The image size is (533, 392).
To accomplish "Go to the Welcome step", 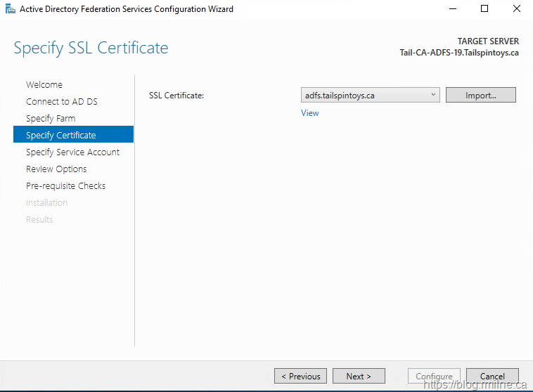I will pos(44,84).
